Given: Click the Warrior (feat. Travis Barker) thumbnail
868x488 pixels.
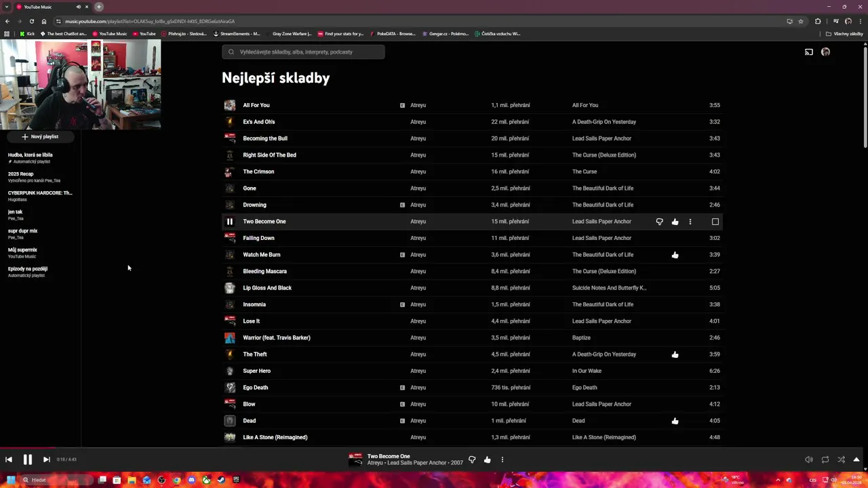Looking at the screenshot, I should coord(230,338).
